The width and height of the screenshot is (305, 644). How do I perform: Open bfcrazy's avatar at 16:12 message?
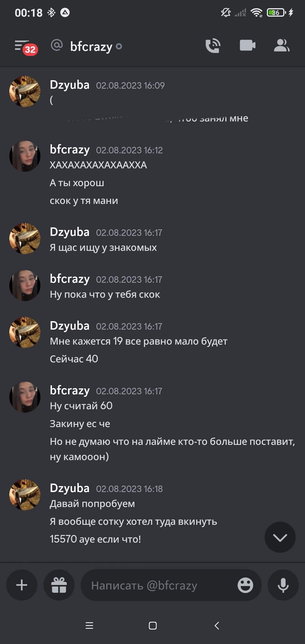(x=25, y=156)
